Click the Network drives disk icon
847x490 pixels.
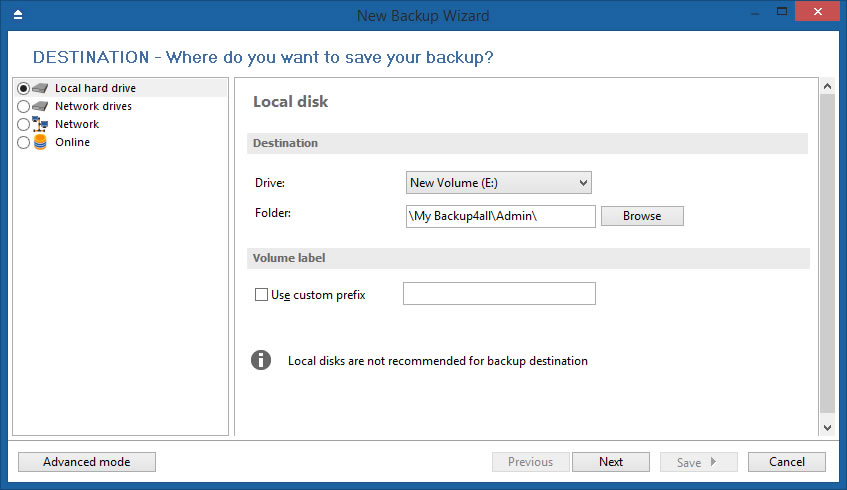[x=40, y=106]
